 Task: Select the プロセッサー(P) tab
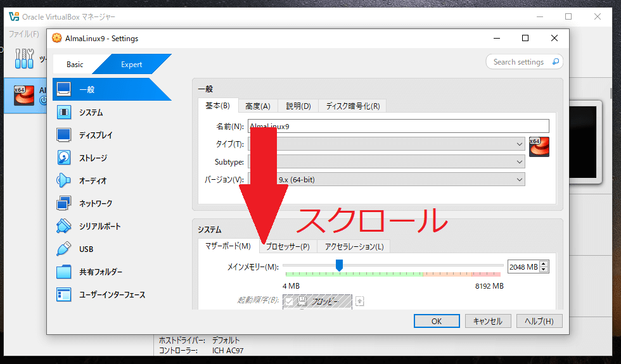point(288,246)
